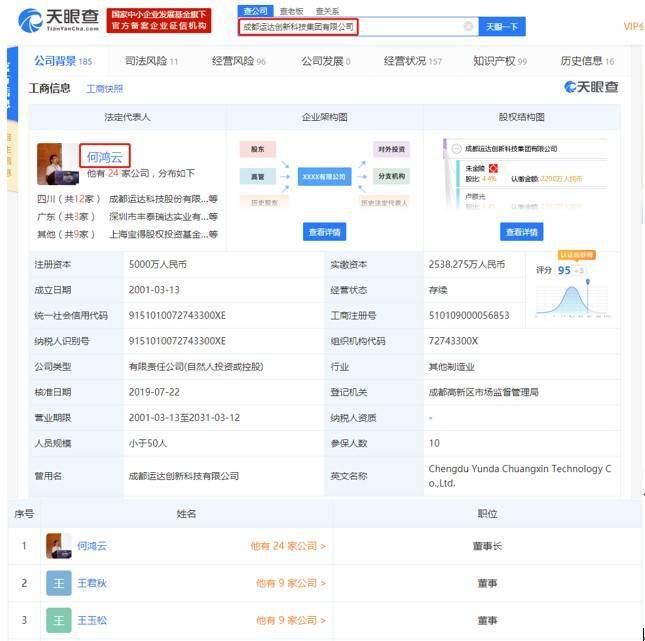
Task: Click 王玉松's avatar icon in the member list
Action: point(58,620)
